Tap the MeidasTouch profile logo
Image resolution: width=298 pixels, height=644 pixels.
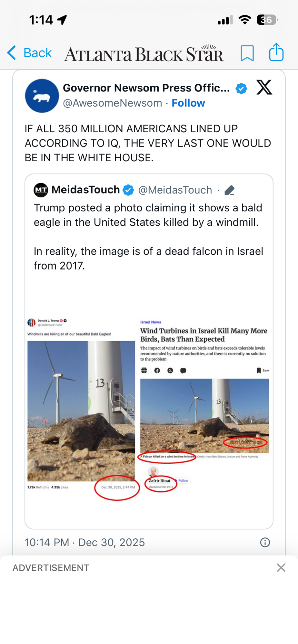(x=41, y=190)
